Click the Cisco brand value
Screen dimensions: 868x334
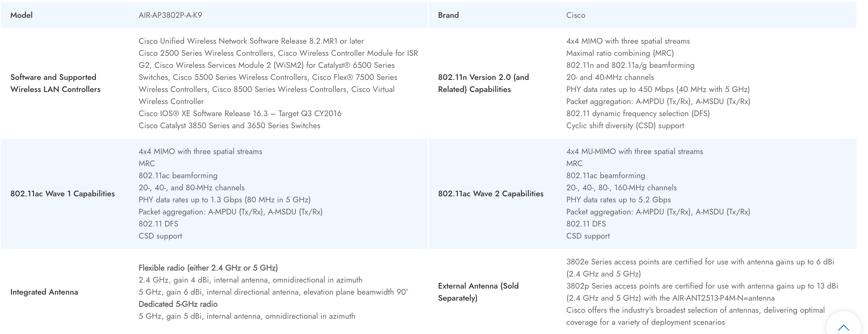click(576, 15)
